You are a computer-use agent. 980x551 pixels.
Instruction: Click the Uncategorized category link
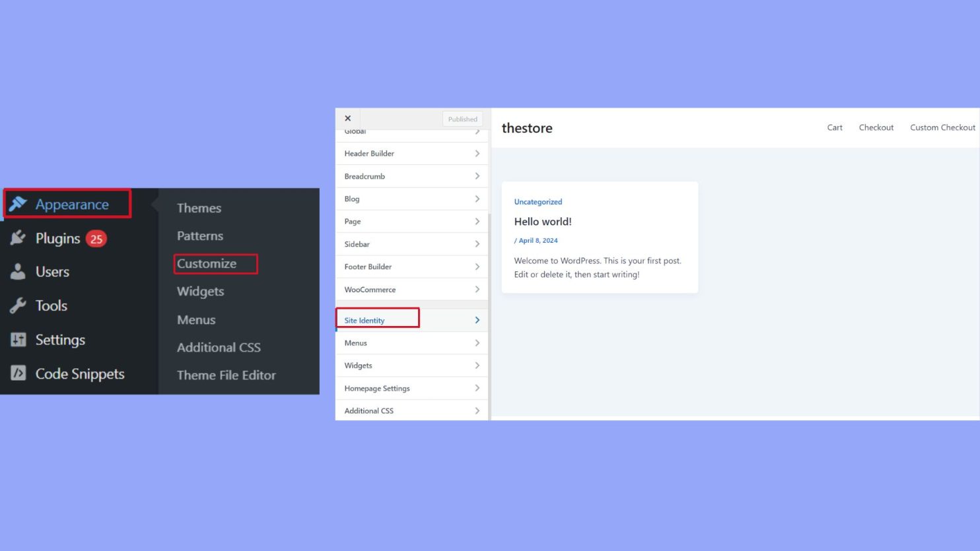tap(538, 201)
